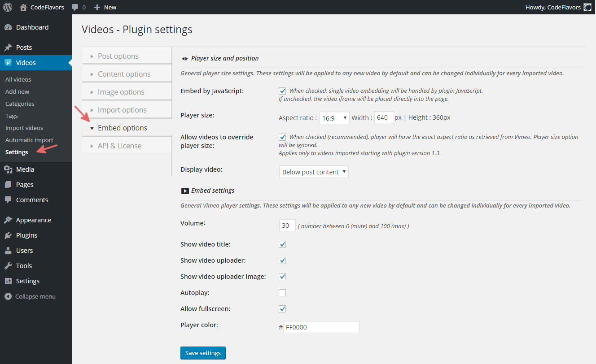This screenshot has height=364, width=596.
Task: Click the CodeFlavors site name link
Action: coord(47,7)
